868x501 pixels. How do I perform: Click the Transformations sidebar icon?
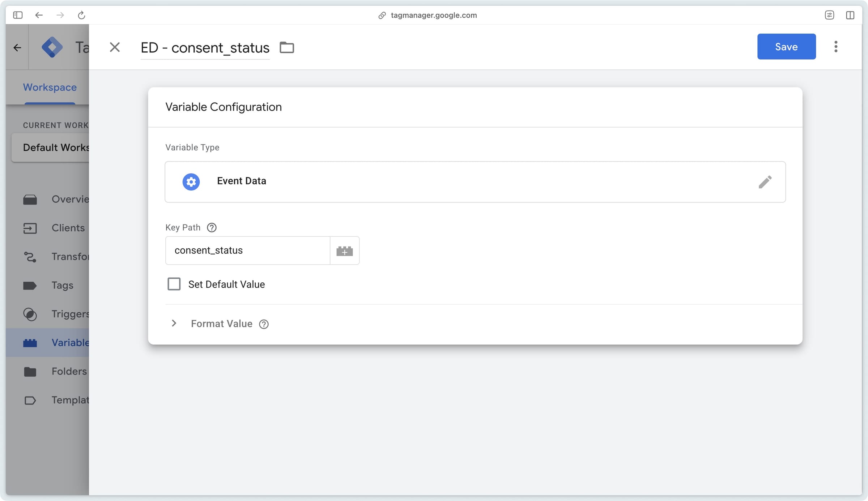point(30,257)
